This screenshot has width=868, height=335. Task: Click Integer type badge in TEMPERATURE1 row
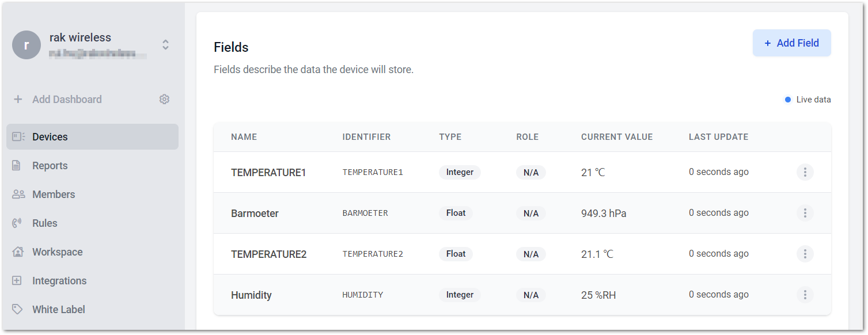click(x=460, y=172)
